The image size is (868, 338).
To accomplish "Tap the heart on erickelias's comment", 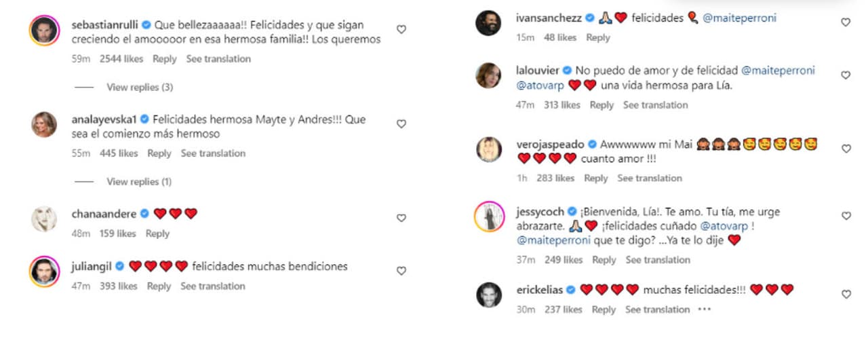I will pos(845,295).
